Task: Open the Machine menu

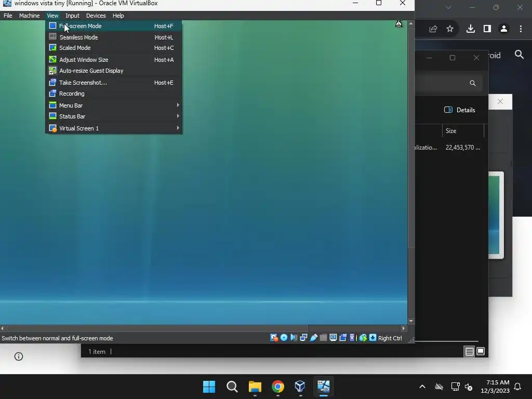Action: pos(29,16)
